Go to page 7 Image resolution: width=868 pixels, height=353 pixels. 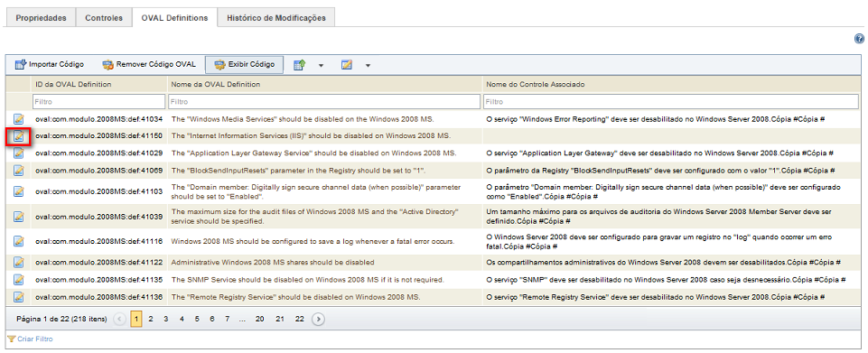[227, 319]
